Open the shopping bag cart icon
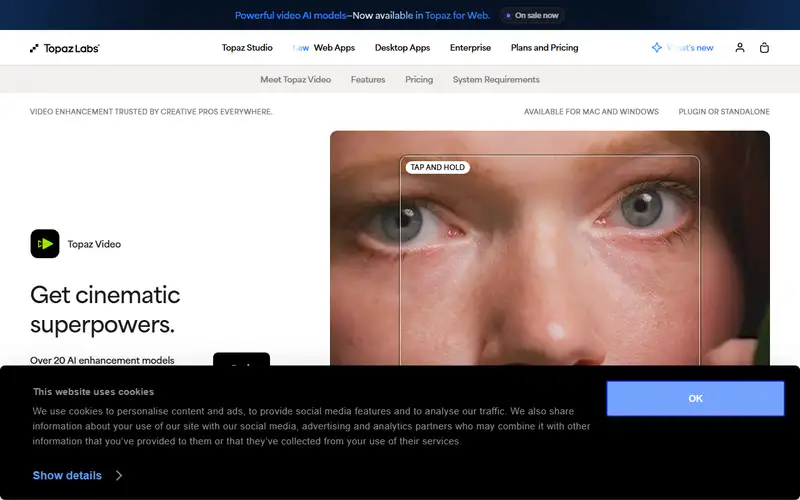This screenshot has height=500, width=800. click(x=764, y=47)
